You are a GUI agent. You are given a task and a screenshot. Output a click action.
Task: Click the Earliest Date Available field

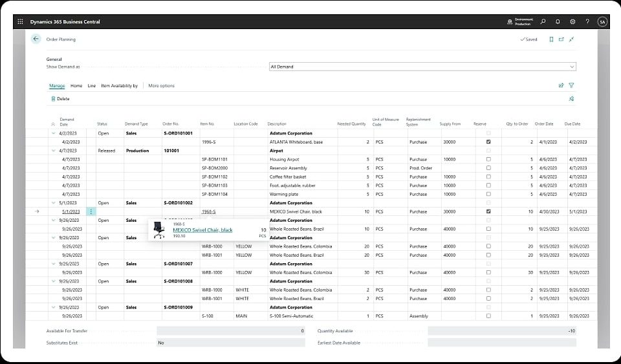502,343
